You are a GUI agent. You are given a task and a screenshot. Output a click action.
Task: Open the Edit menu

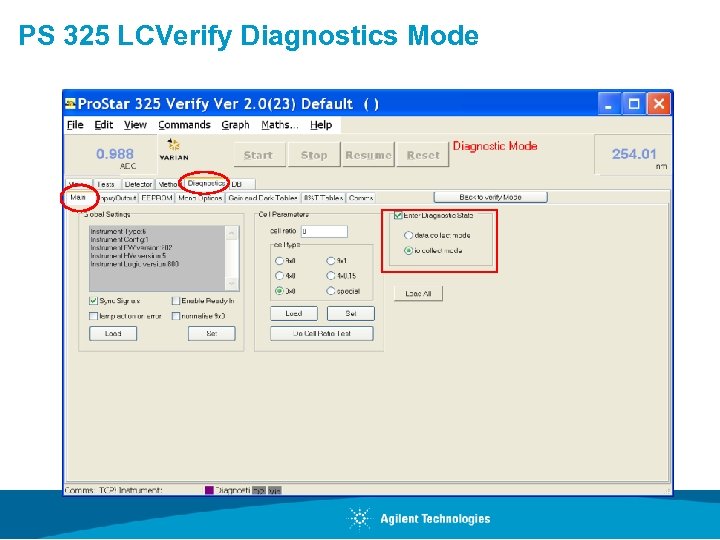point(104,125)
